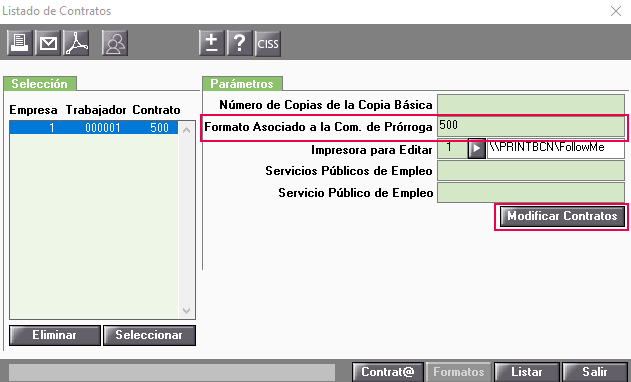This screenshot has height=382, width=631.
Task: Click the CISS toolbar button
Action: coord(268,43)
